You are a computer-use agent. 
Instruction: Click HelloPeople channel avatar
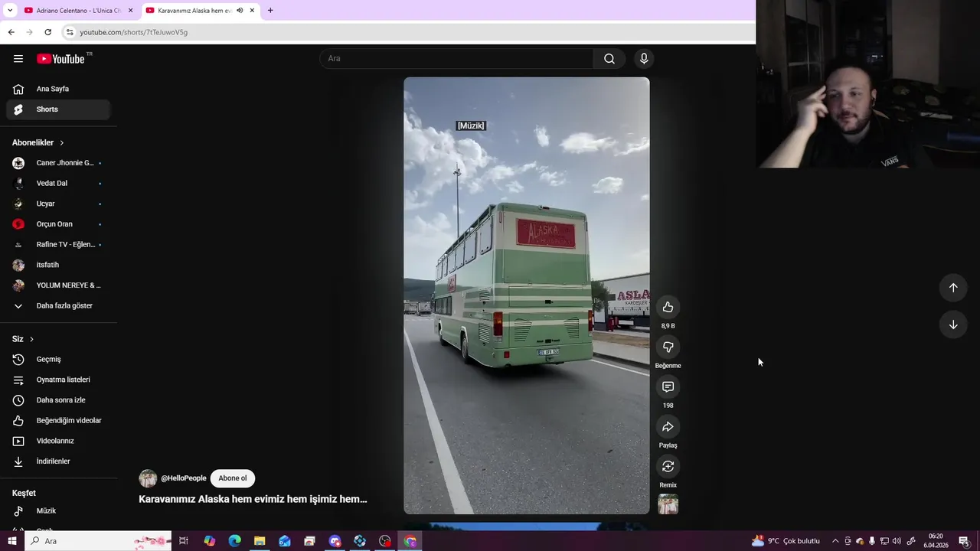(x=148, y=478)
